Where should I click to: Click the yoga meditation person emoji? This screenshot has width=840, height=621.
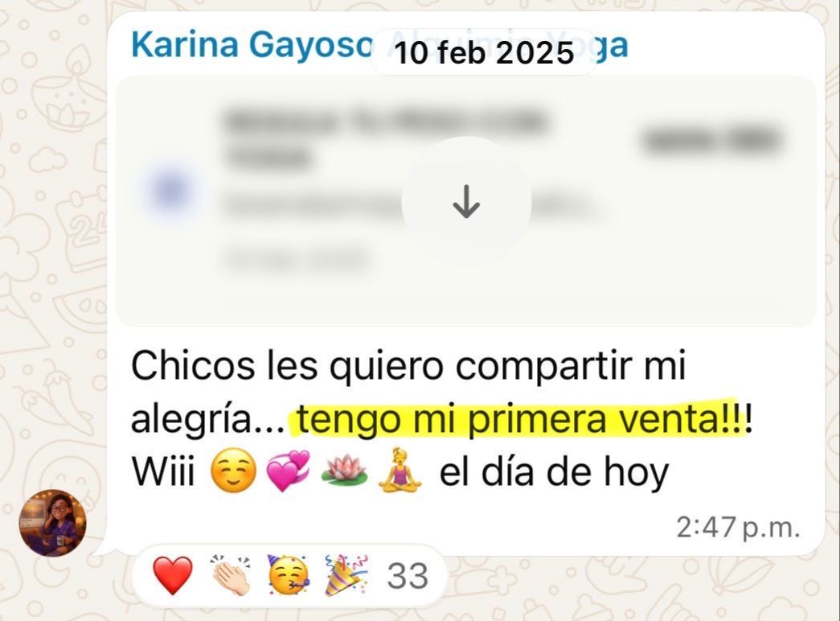pos(400,471)
